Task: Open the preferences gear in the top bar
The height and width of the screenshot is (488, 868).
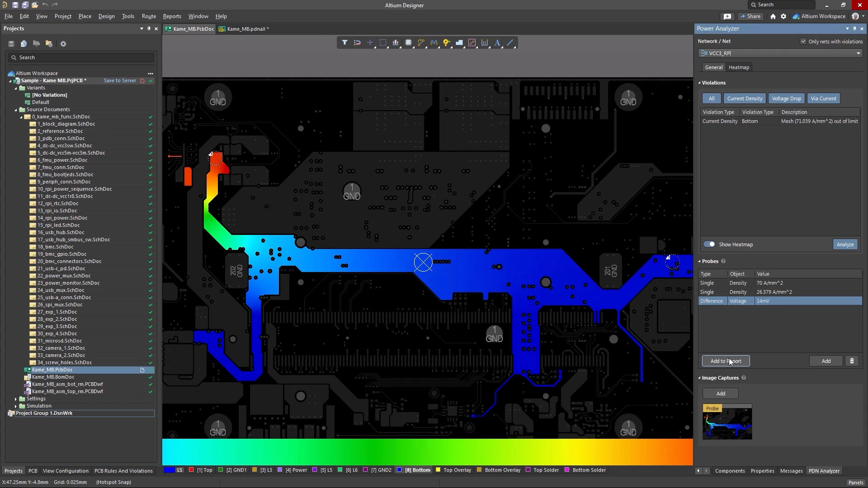Action: click(x=783, y=16)
